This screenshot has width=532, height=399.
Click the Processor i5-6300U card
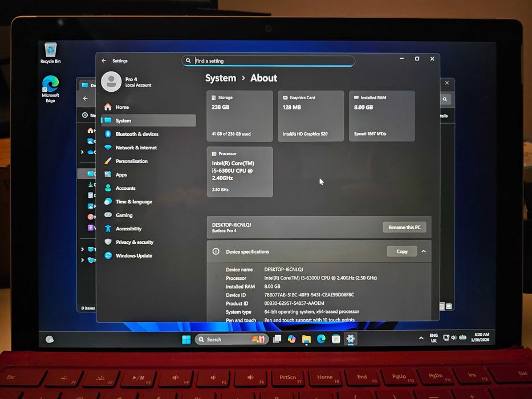(x=239, y=172)
